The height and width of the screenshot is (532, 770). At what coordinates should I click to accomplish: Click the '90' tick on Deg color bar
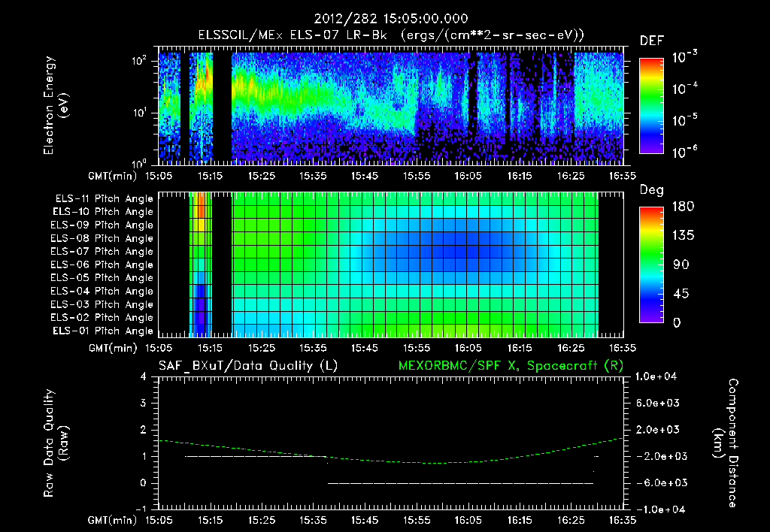[681, 264]
